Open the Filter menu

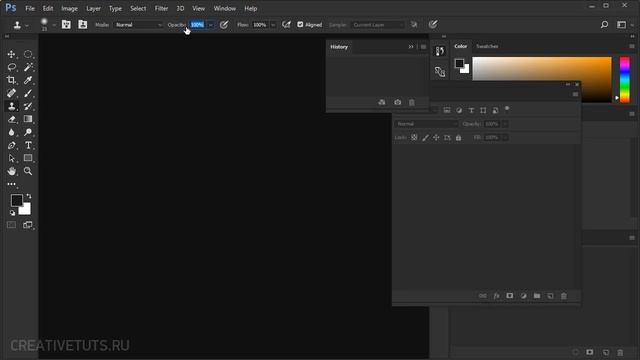click(x=161, y=8)
